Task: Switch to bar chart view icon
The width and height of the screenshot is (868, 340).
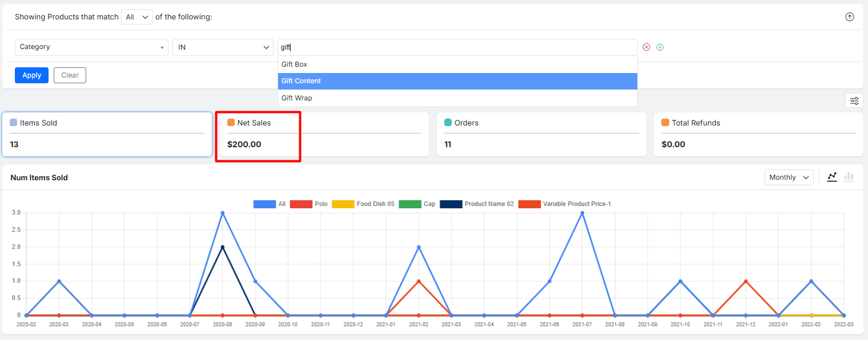Action: tap(849, 177)
